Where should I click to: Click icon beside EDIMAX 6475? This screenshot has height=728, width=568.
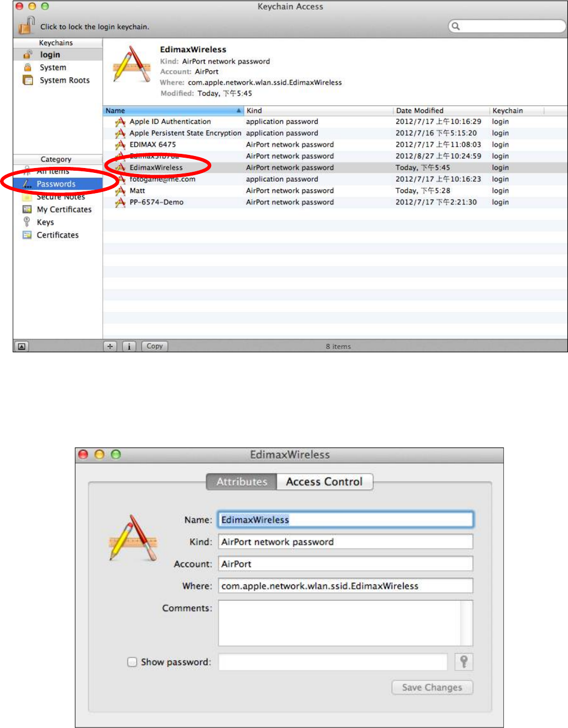[120, 145]
